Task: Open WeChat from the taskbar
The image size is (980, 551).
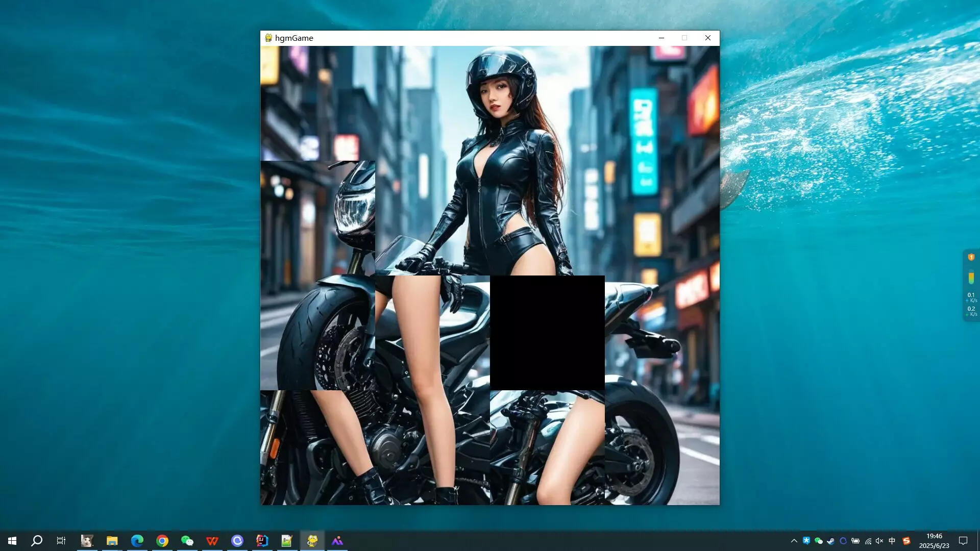Action: (x=187, y=540)
